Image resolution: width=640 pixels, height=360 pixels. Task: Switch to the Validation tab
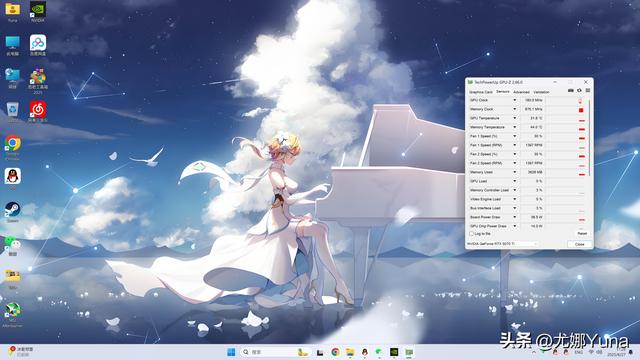tap(541, 92)
